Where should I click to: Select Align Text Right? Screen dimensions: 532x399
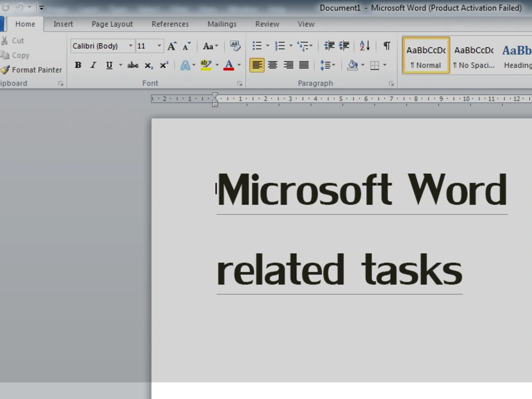288,65
